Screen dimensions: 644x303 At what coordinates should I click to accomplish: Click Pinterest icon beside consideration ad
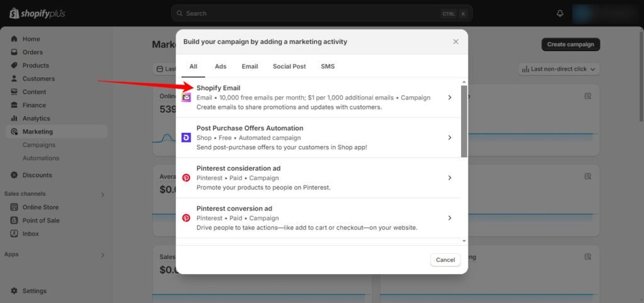[x=186, y=178]
